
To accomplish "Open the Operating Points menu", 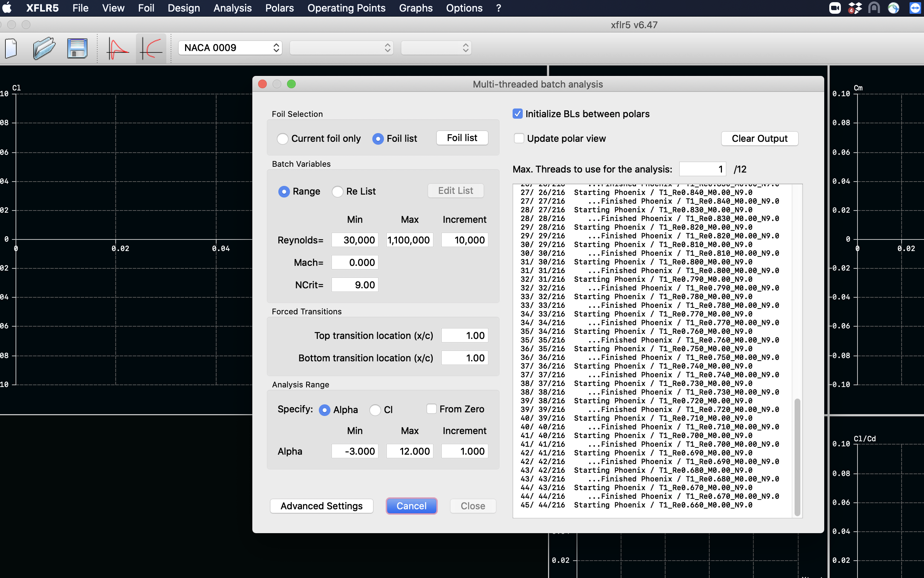I will 346,8.
